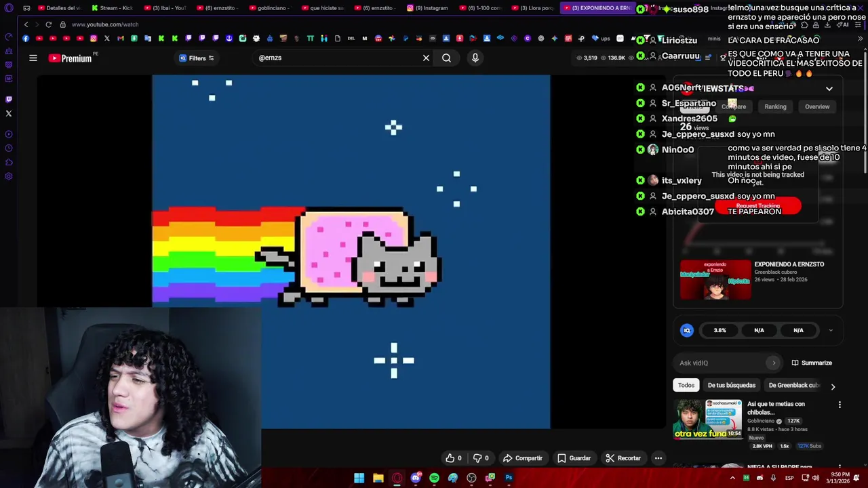Open Goblinciano channel link

761,421
